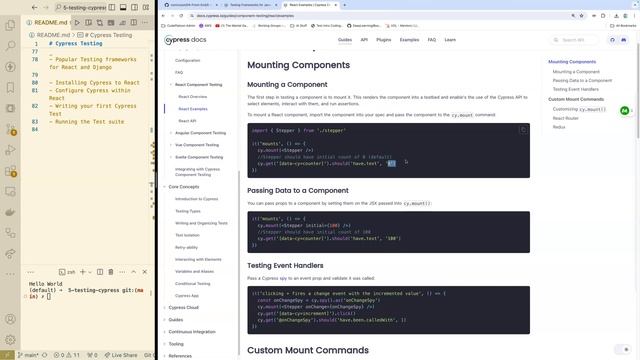This screenshot has width=640, height=360.
Task: Open Docker view in activity bar
Action: tap(10, 212)
